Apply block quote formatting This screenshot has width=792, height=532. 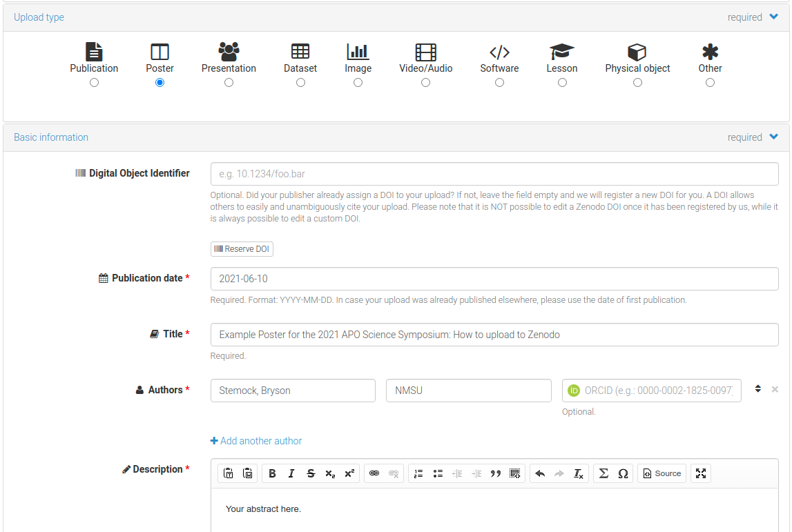point(496,473)
